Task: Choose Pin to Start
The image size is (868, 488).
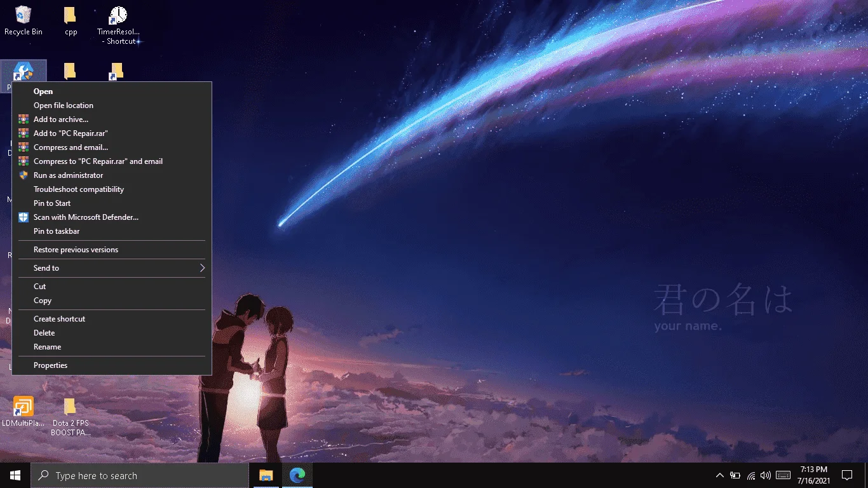Action: pyautogui.click(x=112, y=203)
